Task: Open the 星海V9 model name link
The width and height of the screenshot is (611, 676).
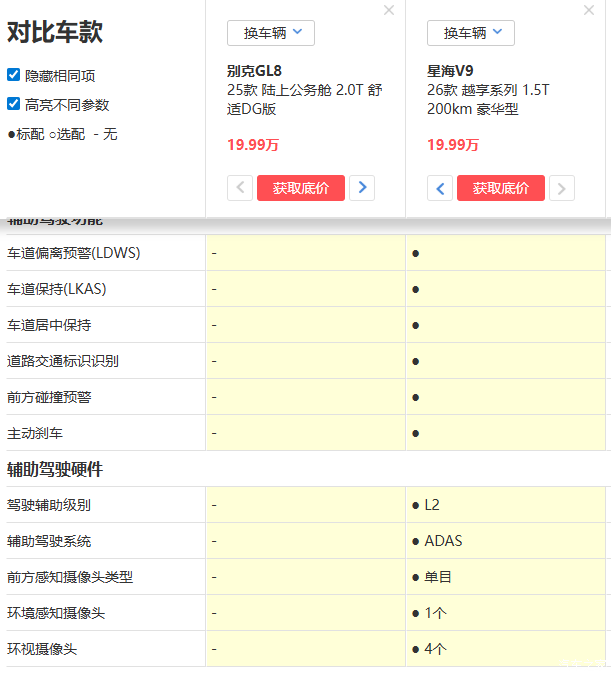Action: click(x=450, y=71)
